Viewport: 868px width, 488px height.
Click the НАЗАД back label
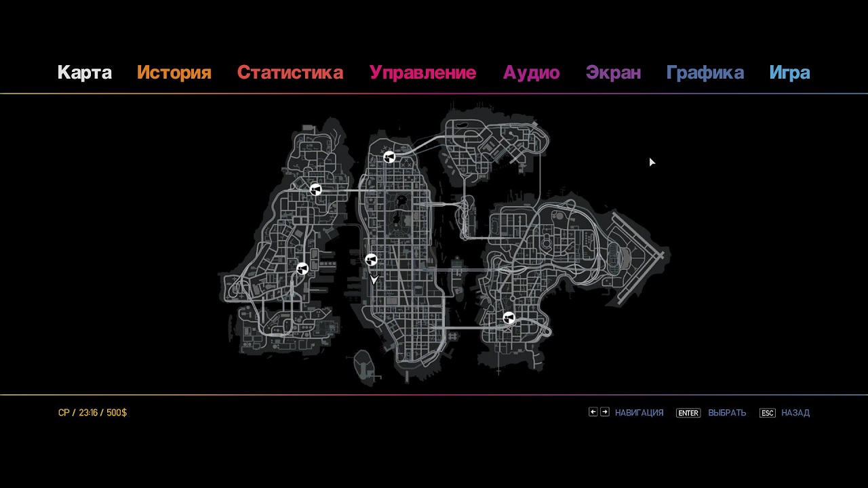click(795, 413)
